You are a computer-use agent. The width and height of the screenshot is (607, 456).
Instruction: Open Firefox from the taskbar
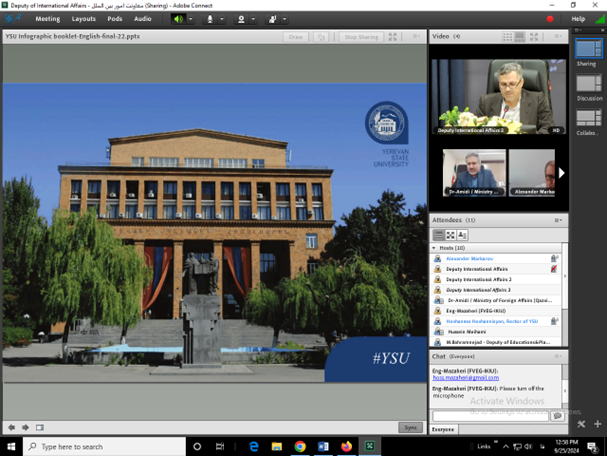click(346, 447)
